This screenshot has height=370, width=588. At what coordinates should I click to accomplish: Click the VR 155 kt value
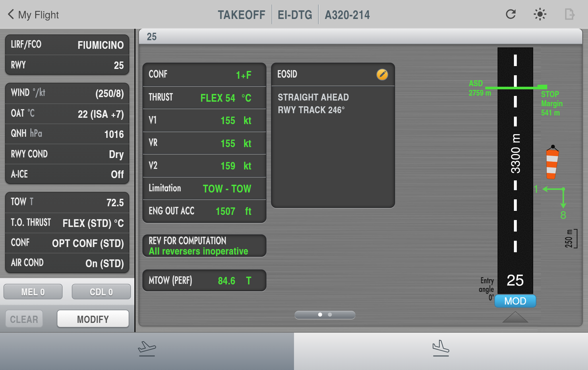pos(204,143)
